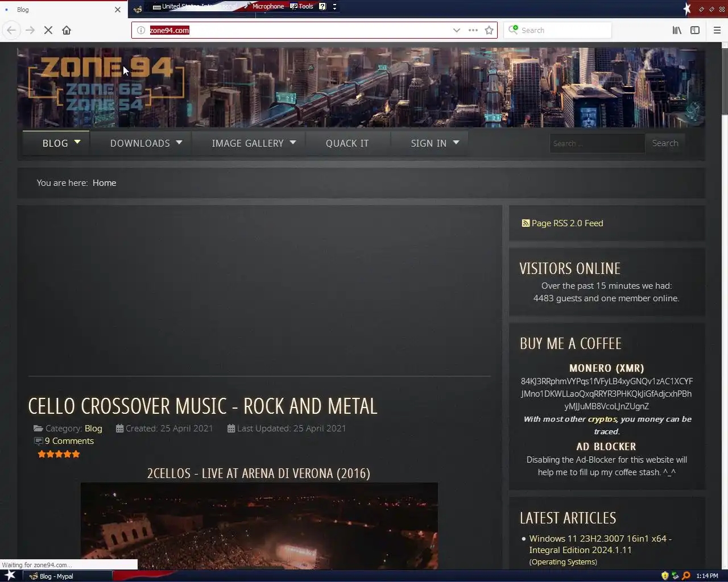Open the Cello Crossover Music article title
Viewport: 728px width, 582px height.
[x=202, y=406]
